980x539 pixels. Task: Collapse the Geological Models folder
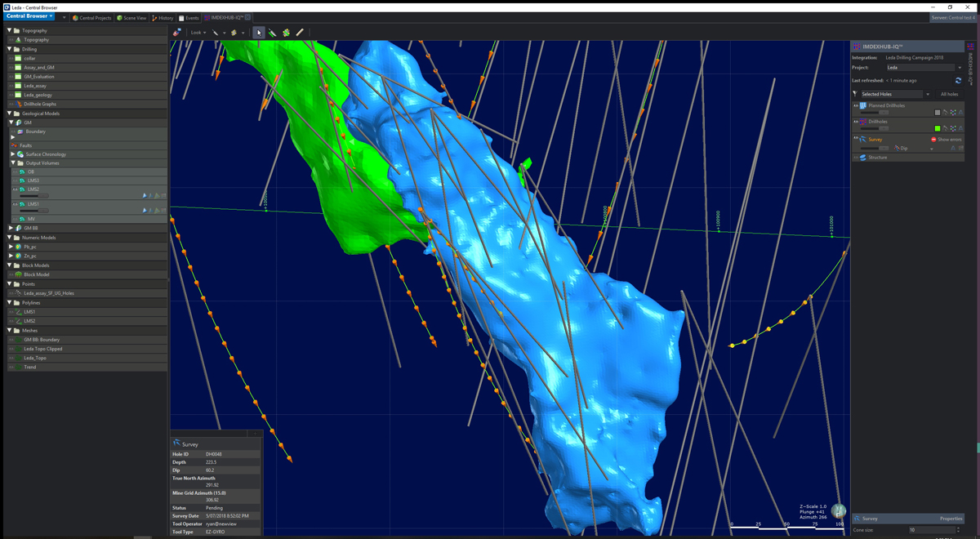[x=10, y=114]
